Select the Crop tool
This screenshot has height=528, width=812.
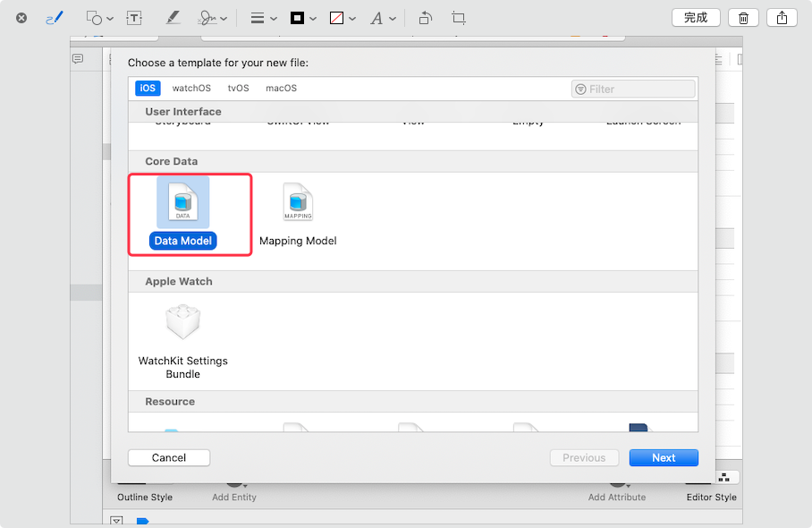[458, 18]
